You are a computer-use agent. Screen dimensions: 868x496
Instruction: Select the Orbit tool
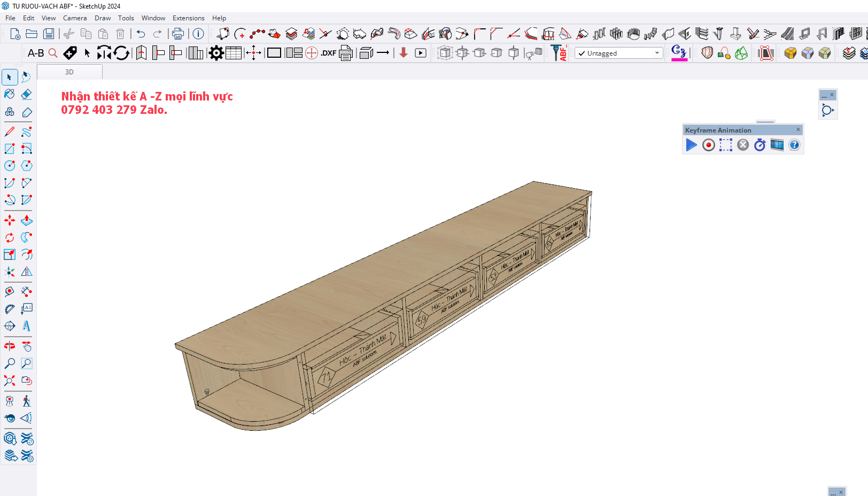(10, 346)
